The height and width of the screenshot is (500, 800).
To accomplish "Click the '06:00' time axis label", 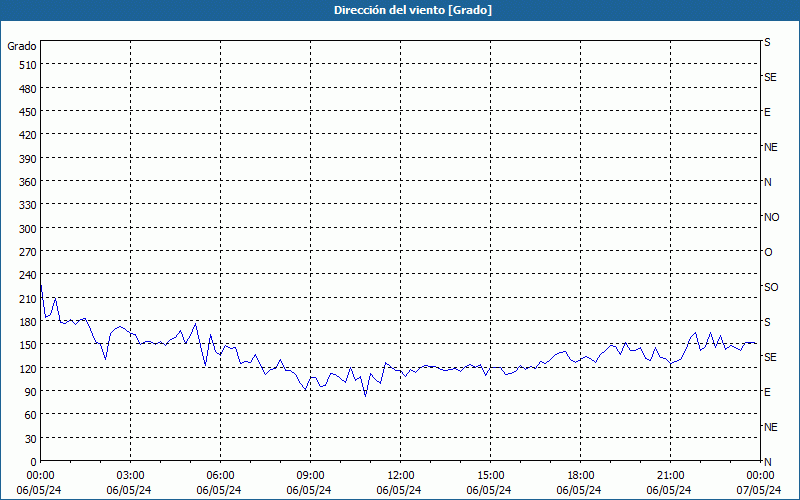I will coord(220,476).
